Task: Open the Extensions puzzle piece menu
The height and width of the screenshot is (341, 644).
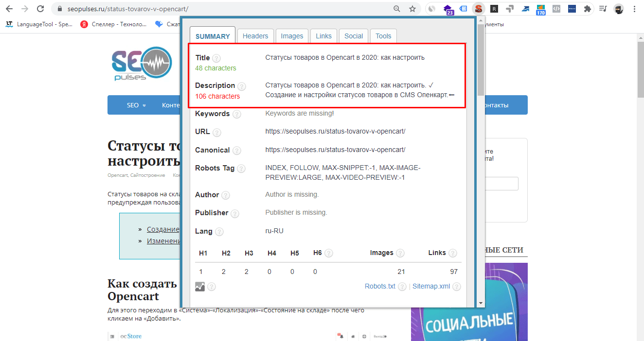Action: click(x=588, y=9)
